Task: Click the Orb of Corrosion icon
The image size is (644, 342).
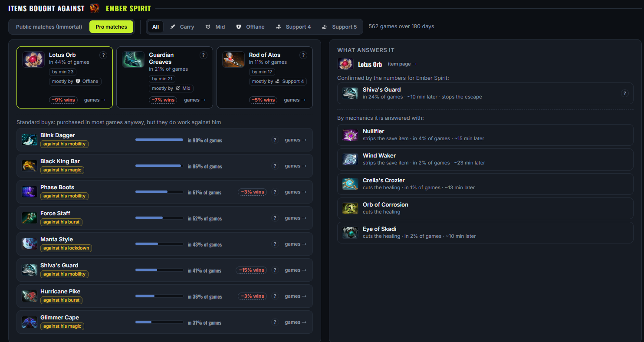Action: click(350, 208)
